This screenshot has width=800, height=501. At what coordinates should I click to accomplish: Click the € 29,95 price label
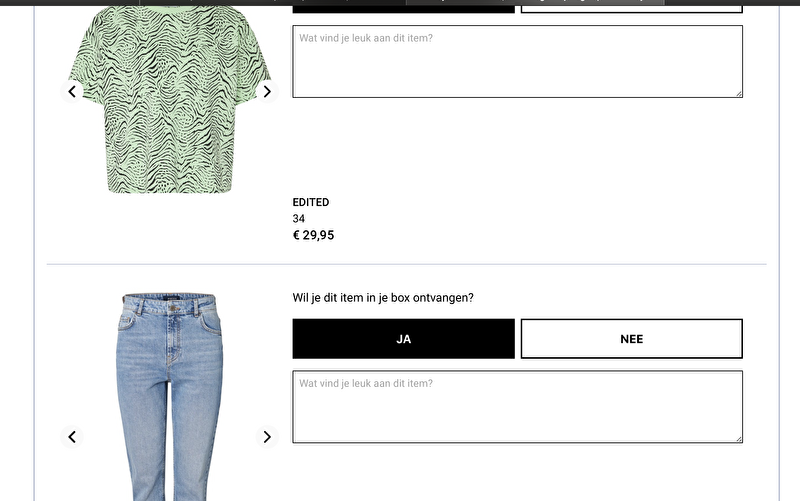tap(313, 235)
